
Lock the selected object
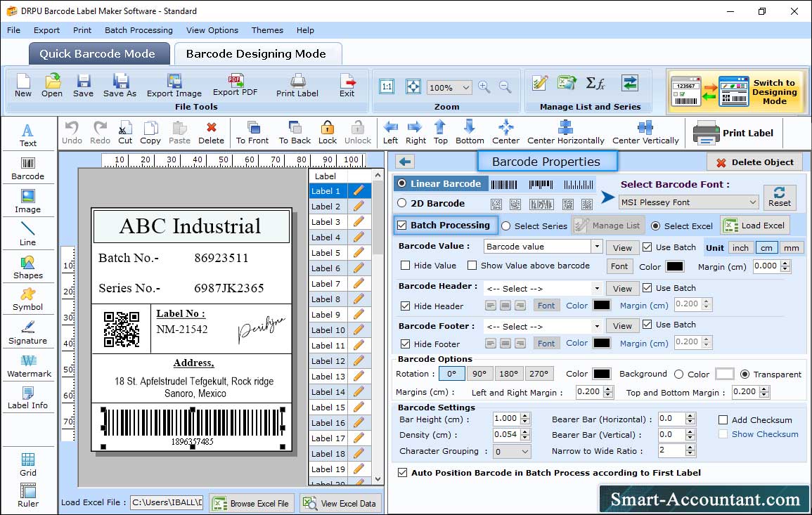pos(328,133)
